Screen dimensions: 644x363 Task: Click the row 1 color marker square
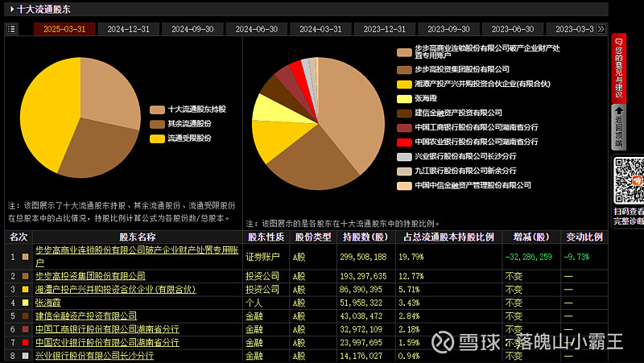26,257
